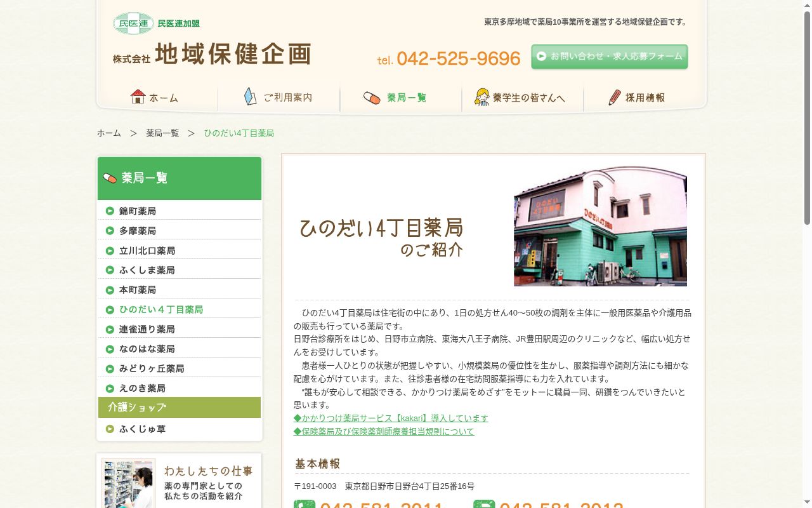Select みどりヶ丘薬局 in the sidebar list
Screen dimensions: 812x508
coord(180,368)
